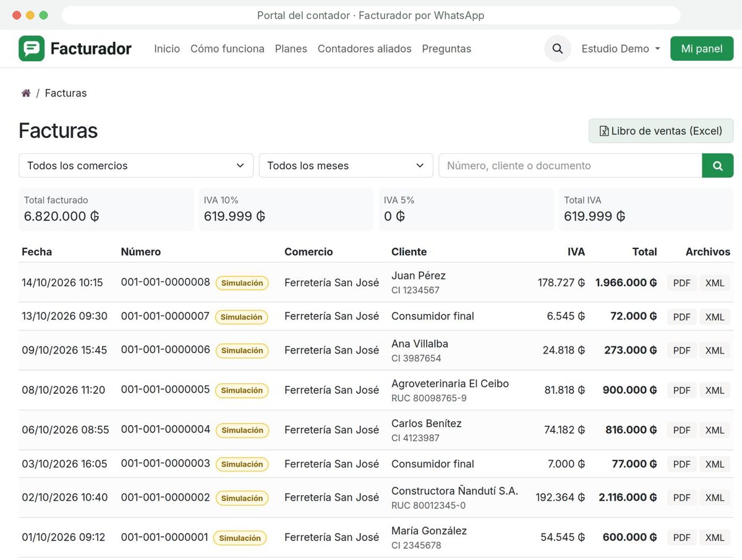Download PDF for invoice 001-001-0000008
The width and height of the screenshot is (742, 560).
click(x=681, y=283)
